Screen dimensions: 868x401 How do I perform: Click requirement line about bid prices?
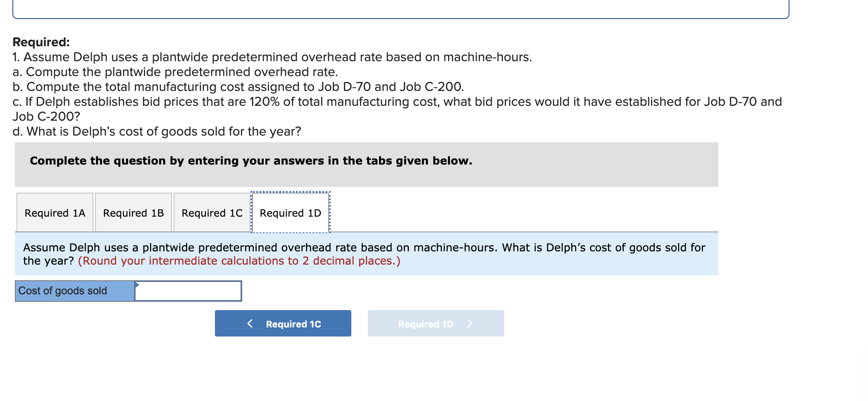396,101
